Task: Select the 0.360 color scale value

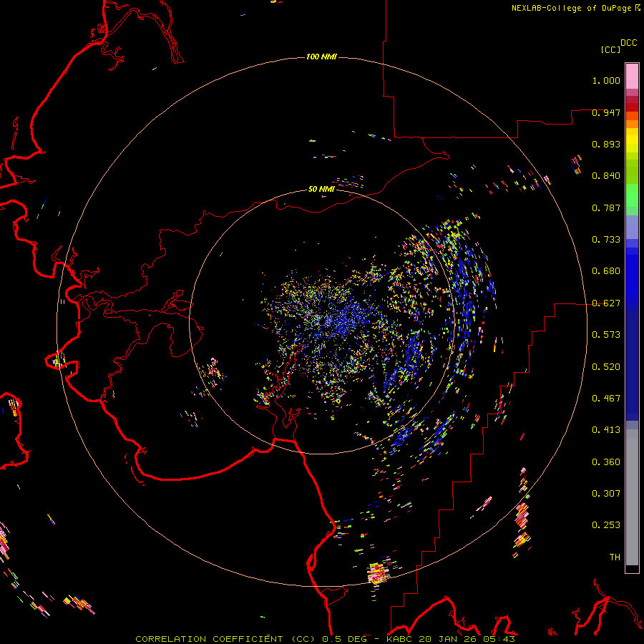Action: click(x=606, y=462)
